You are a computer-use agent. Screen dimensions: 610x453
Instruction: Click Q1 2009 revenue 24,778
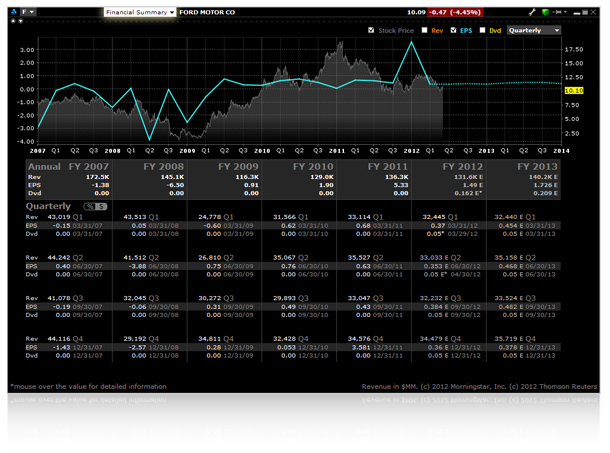[x=210, y=217]
